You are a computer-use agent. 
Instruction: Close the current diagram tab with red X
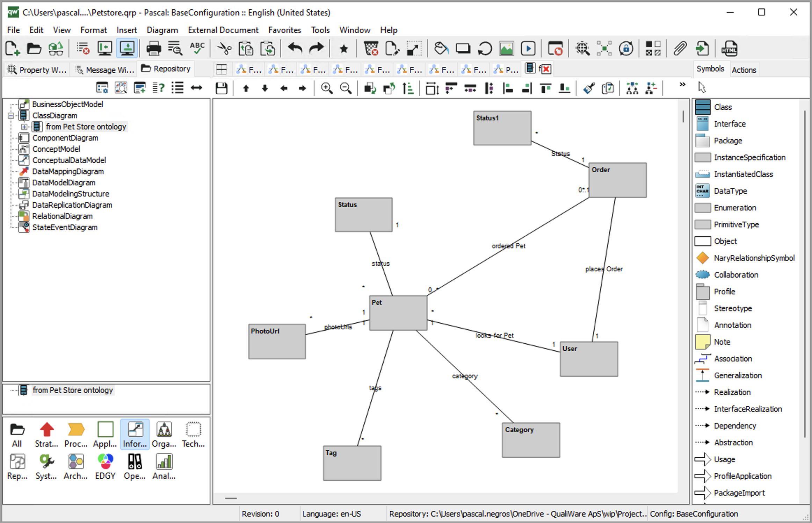click(547, 69)
